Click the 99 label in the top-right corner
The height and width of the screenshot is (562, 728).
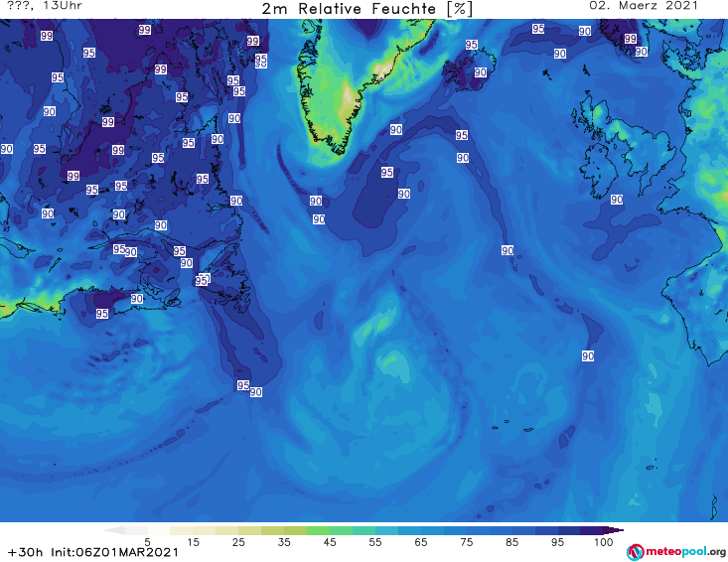[x=630, y=39]
